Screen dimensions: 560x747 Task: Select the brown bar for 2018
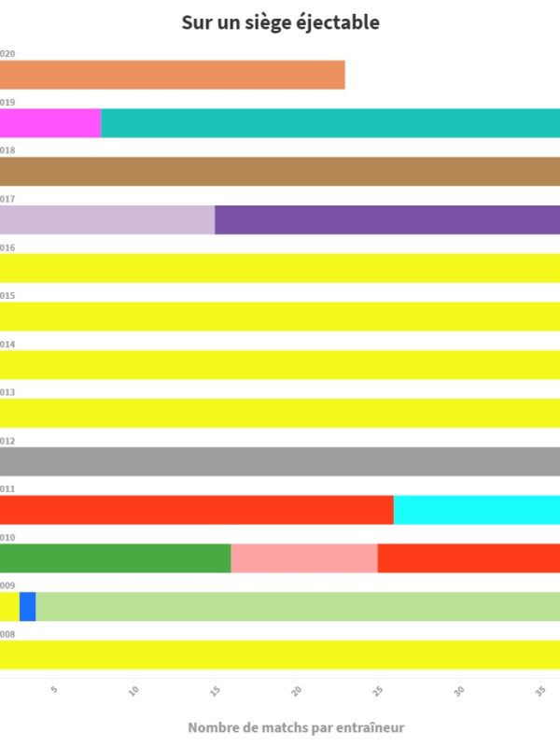pos(280,172)
